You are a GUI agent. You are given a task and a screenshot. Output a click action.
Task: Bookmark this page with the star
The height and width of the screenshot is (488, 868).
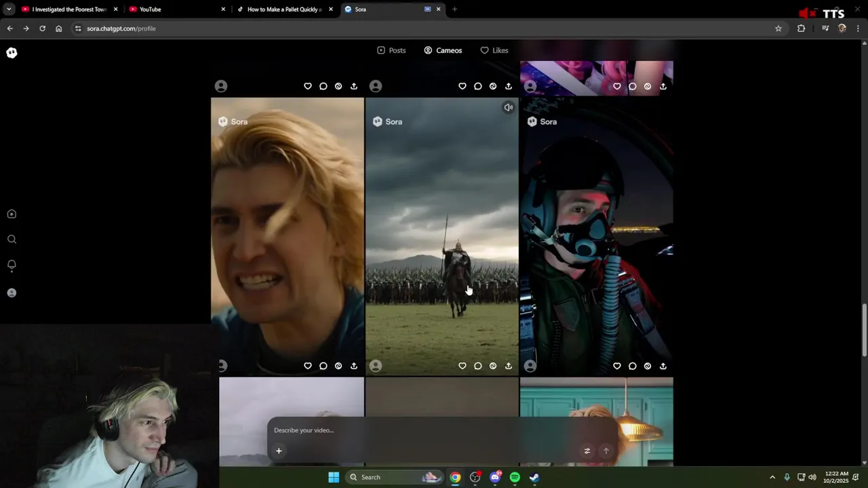point(778,28)
